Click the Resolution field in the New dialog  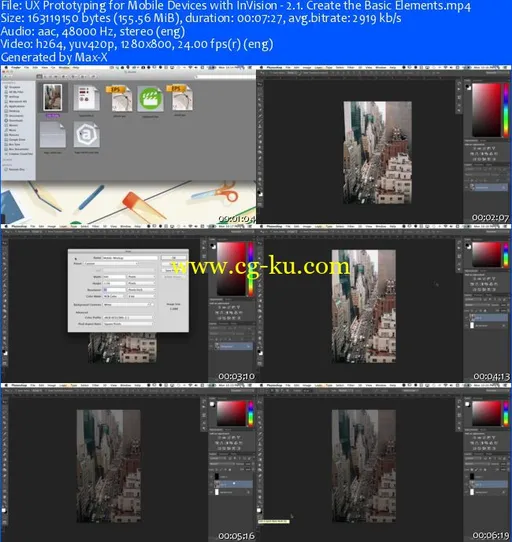coord(114,290)
